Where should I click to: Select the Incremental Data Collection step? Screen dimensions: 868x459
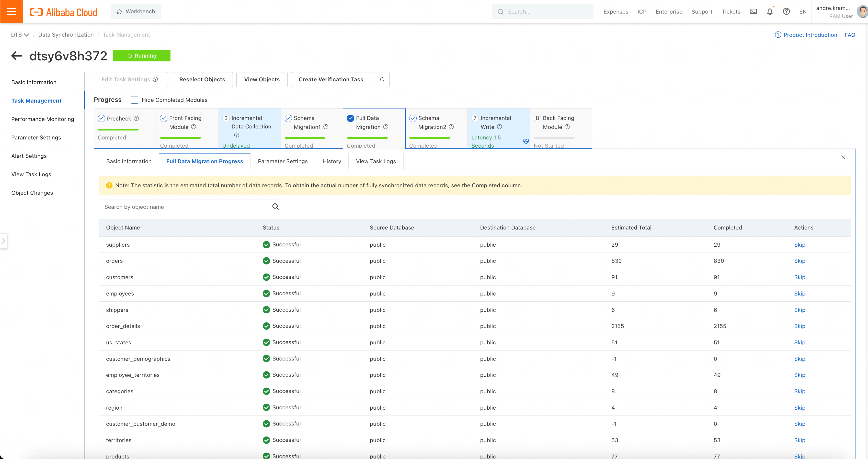coord(250,128)
